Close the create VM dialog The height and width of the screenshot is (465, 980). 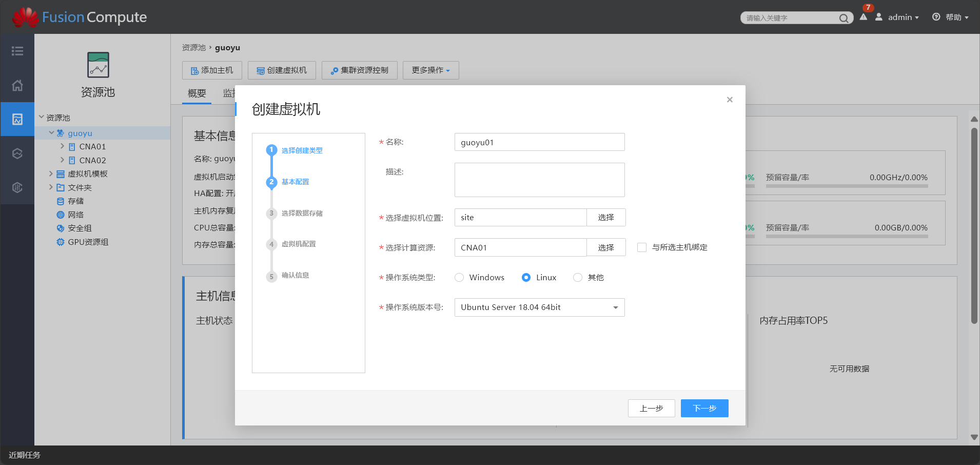tap(730, 100)
